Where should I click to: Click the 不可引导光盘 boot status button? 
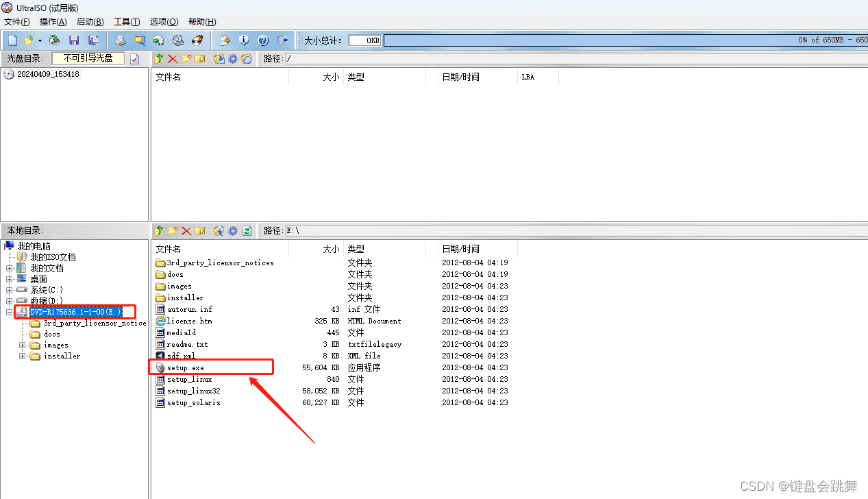pos(88,59)
